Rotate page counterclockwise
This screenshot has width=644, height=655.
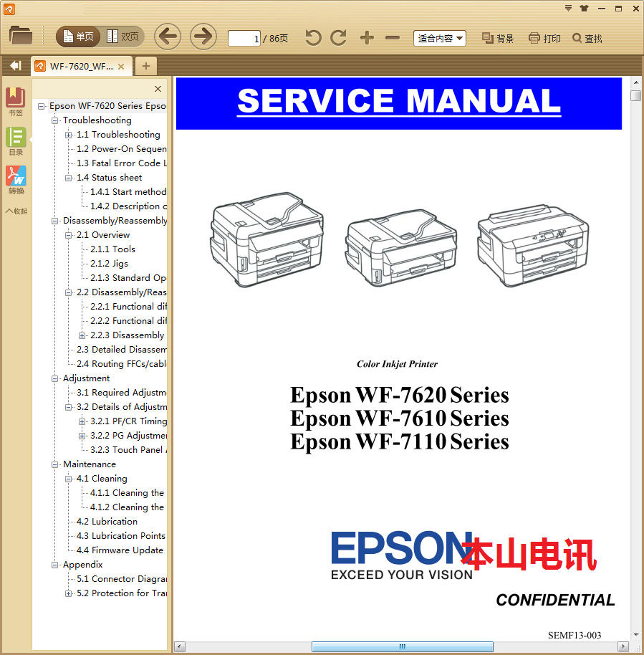[x=313, y=38]
